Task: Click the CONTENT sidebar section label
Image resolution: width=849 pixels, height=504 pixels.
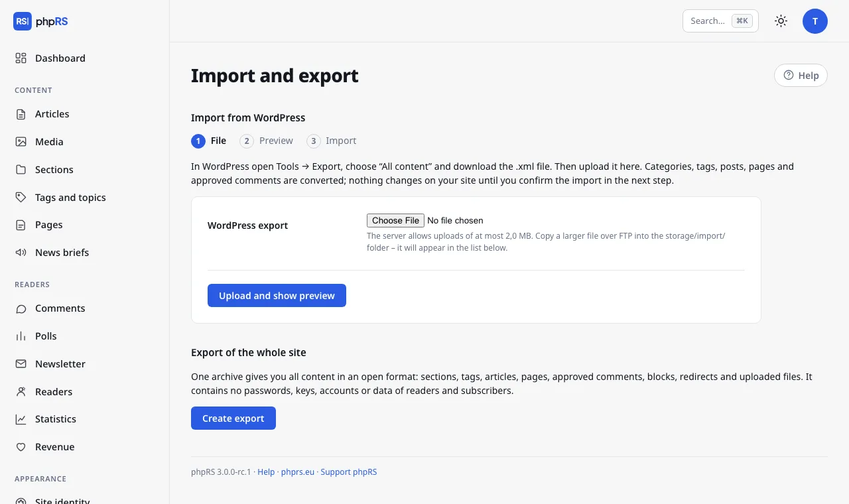Action: pyautogui.click(x=33, y=90)
